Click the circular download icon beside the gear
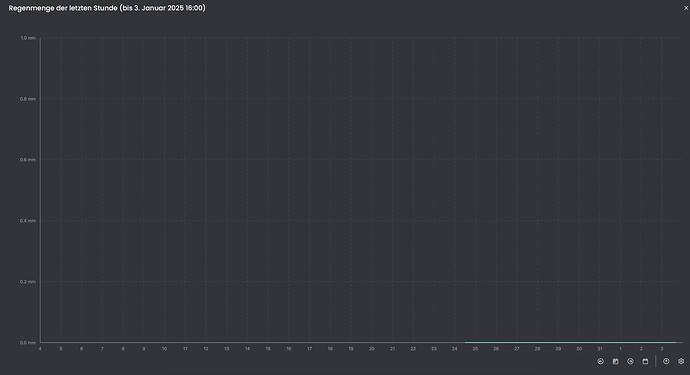Viewport: 690px width, 375px height. coord(666,361)
